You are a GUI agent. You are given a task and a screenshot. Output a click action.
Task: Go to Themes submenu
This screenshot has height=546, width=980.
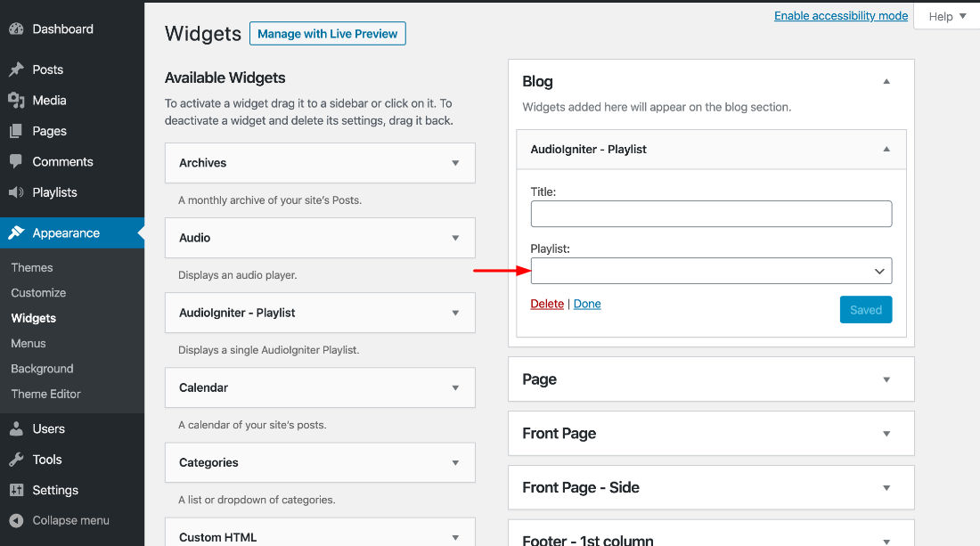point(32,267)
